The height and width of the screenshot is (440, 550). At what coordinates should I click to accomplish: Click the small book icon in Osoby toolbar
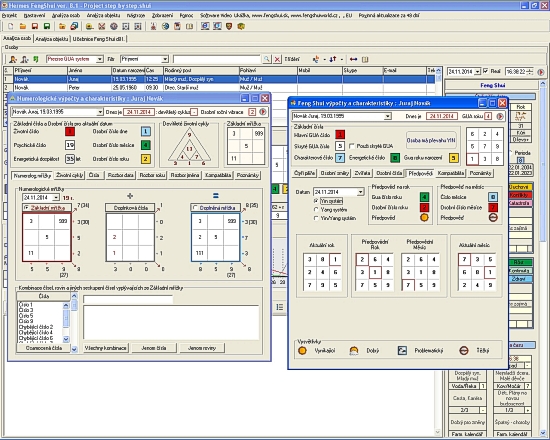pos(365,59)
